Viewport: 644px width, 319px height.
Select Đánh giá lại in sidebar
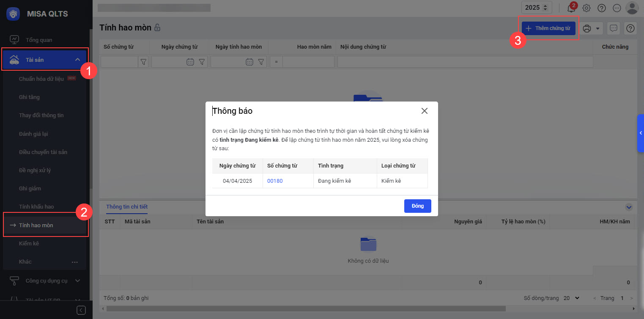pyautogui.click(x=33, y=134)
